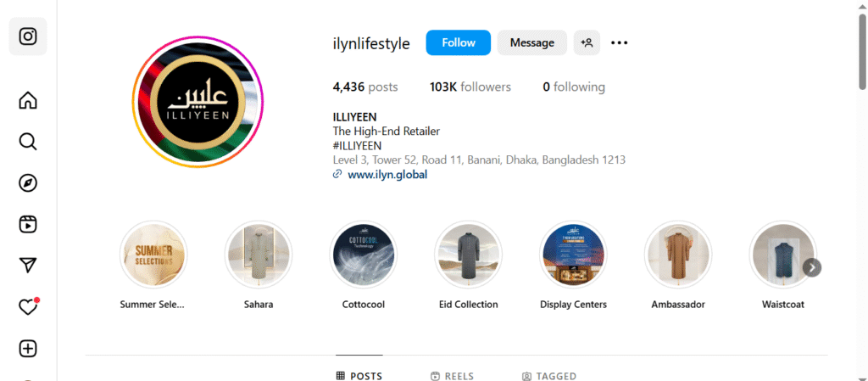This screenshot has height=381, width=868.
Task: Open the Explore compass icon
Action: click(28, 183)
